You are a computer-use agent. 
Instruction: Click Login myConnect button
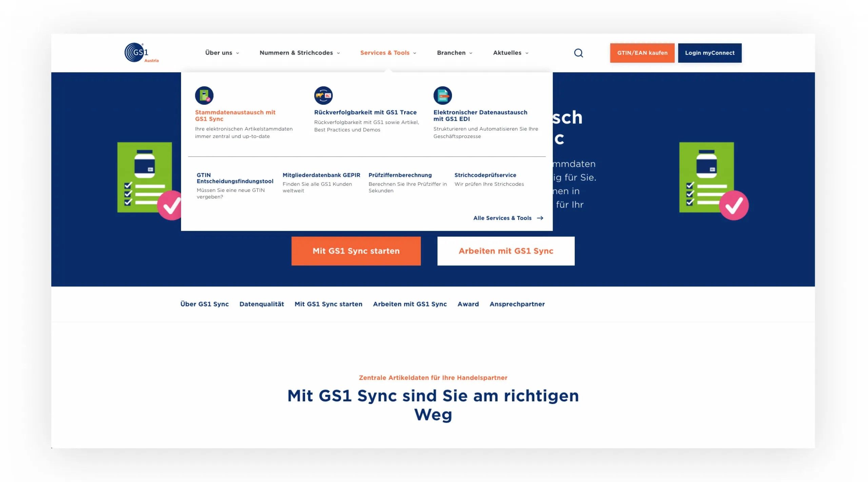tap(709, 53)
